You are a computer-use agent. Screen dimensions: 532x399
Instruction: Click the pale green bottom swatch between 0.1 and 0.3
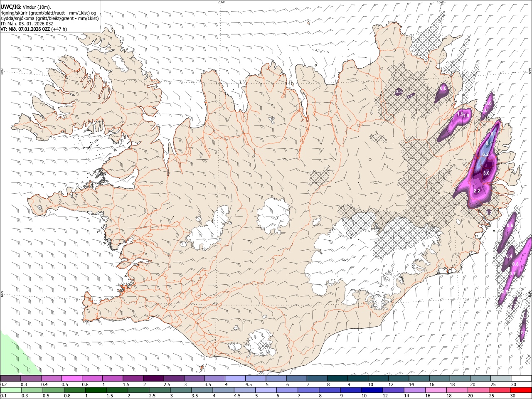coord(11,390)
